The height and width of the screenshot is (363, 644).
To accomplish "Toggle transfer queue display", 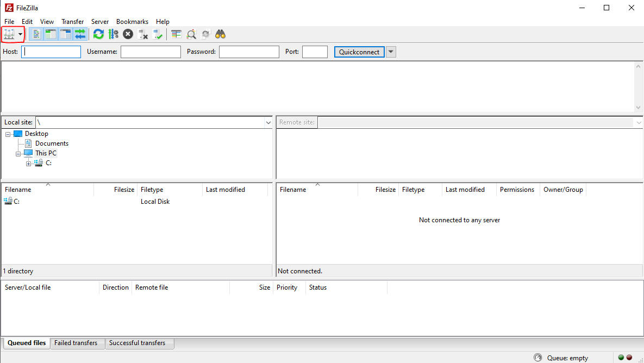I will [80, 34].
